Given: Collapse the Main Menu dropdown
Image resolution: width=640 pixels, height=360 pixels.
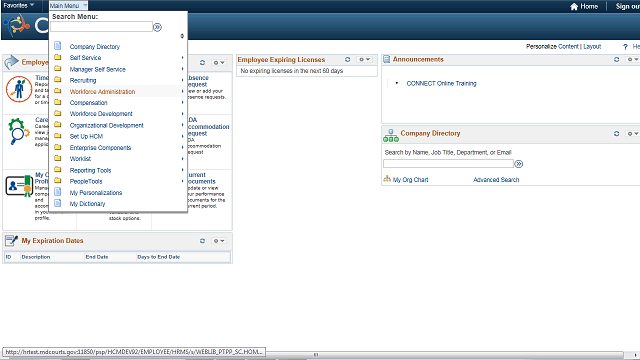Looking at the screenshot, I should click(68, 6).
